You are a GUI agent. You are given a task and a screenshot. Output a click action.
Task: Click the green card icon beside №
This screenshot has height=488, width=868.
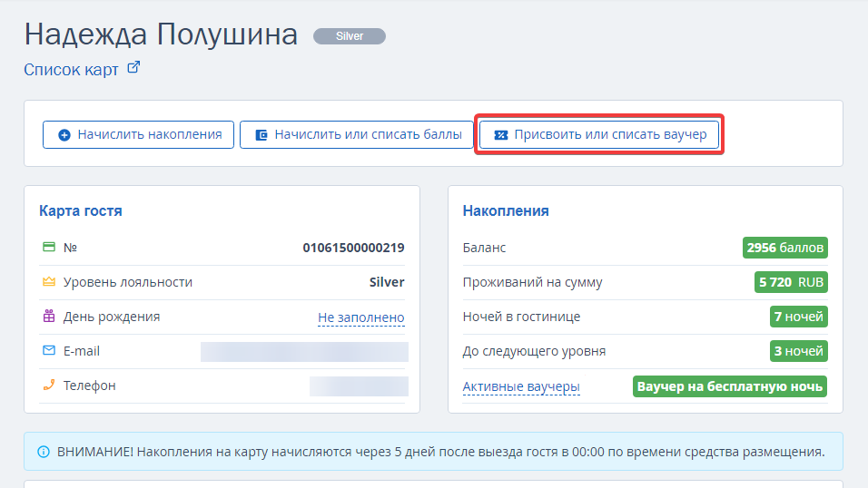[49, 247]
